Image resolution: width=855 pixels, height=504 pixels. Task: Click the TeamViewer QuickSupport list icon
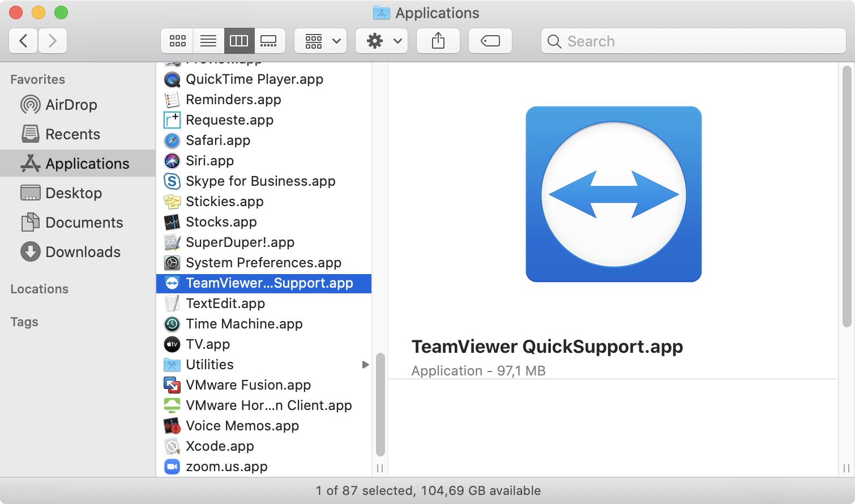point(172,283)
